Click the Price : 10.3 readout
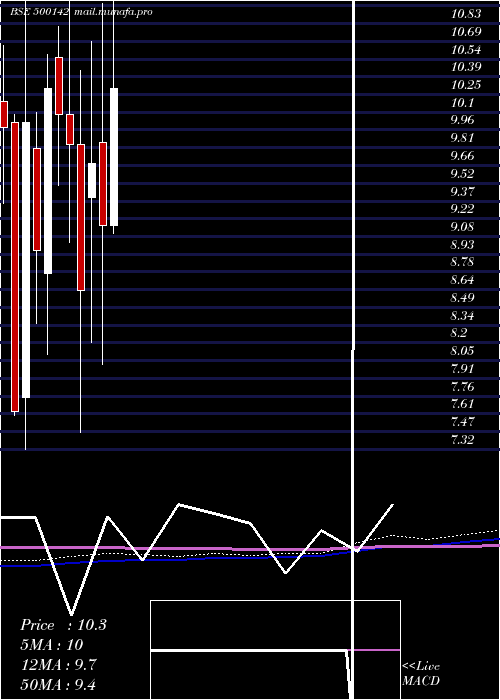Viewport: 500px width, 700px height. 63,625
